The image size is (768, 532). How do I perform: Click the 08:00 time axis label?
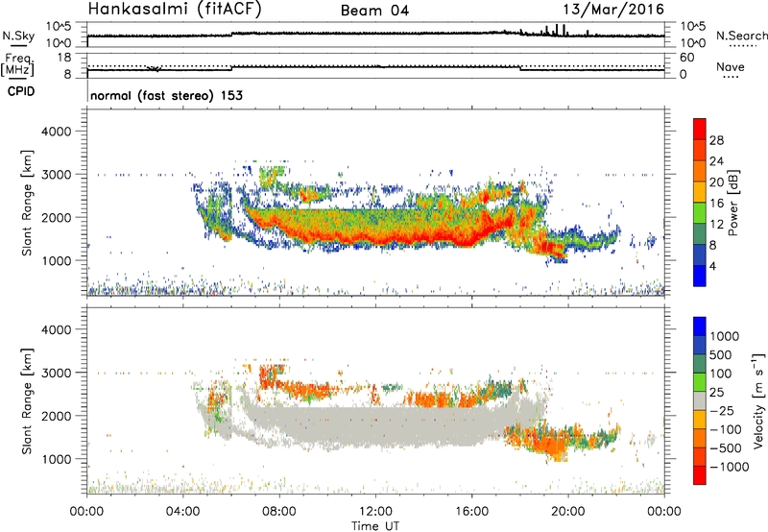pyautogui.click(x=279, y=512)
